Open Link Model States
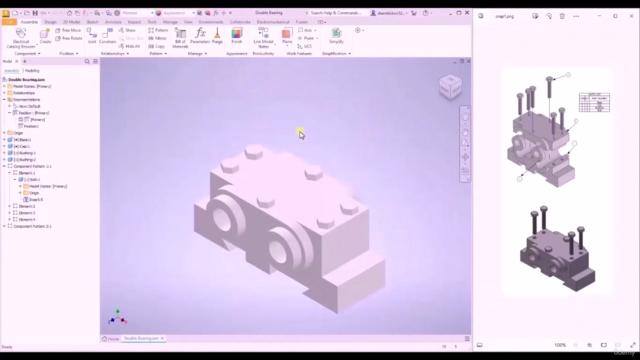Image resolution: width=640 pixels, height=360 pixels. tap(263, 38)
